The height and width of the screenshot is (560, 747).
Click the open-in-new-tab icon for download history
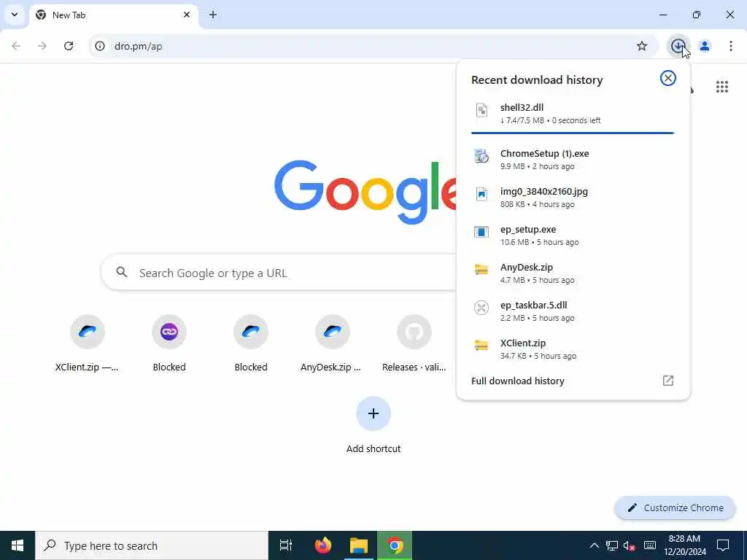point(668,381)
